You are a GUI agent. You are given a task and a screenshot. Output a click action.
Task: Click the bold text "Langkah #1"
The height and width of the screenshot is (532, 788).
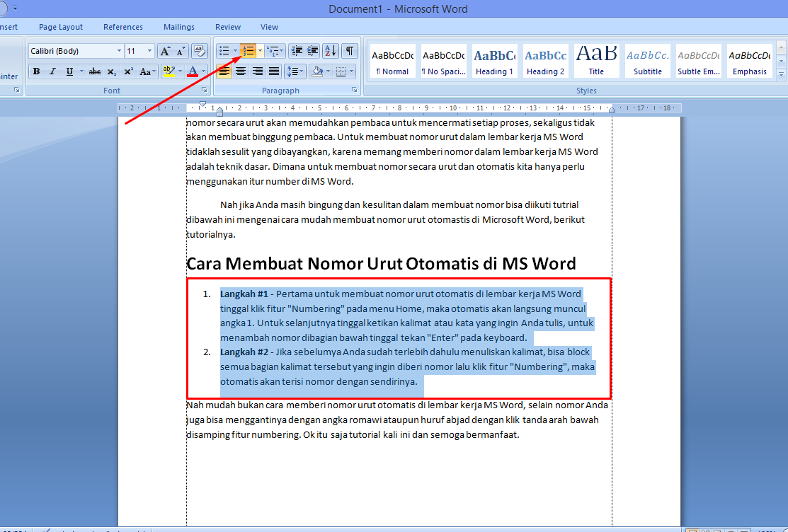[x=244, y=294]
